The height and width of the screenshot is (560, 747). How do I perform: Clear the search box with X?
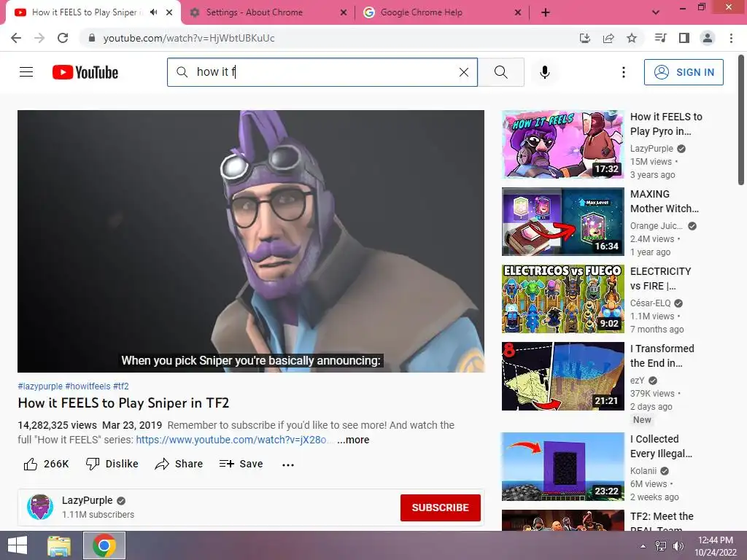click(x=463, y=72)
